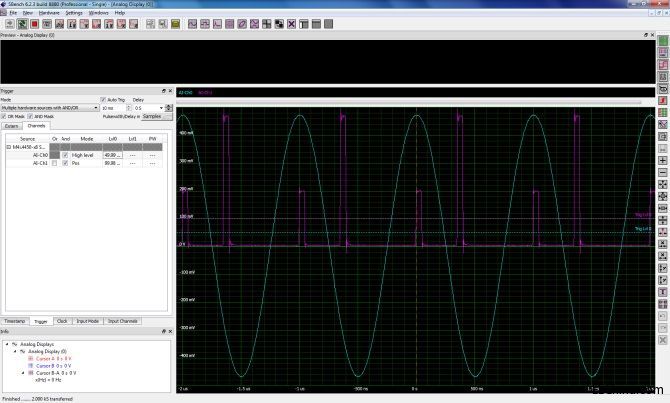Click the Lvl0 value of AI-Ch1

pos(112,163)
